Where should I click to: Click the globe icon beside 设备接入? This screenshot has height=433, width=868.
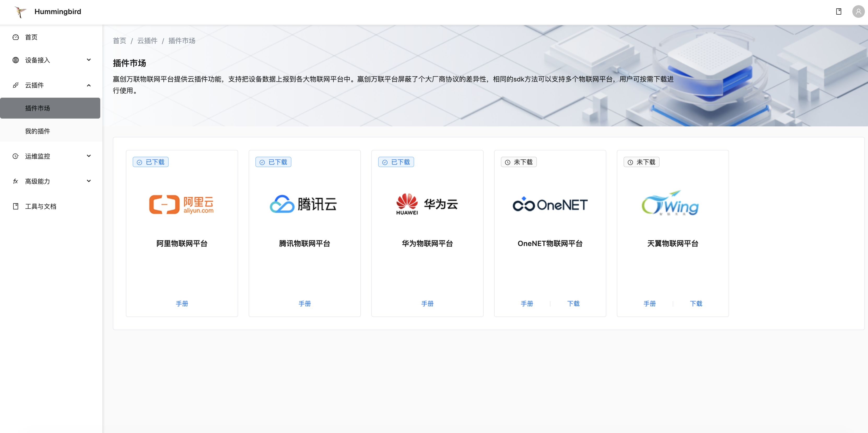15,60
